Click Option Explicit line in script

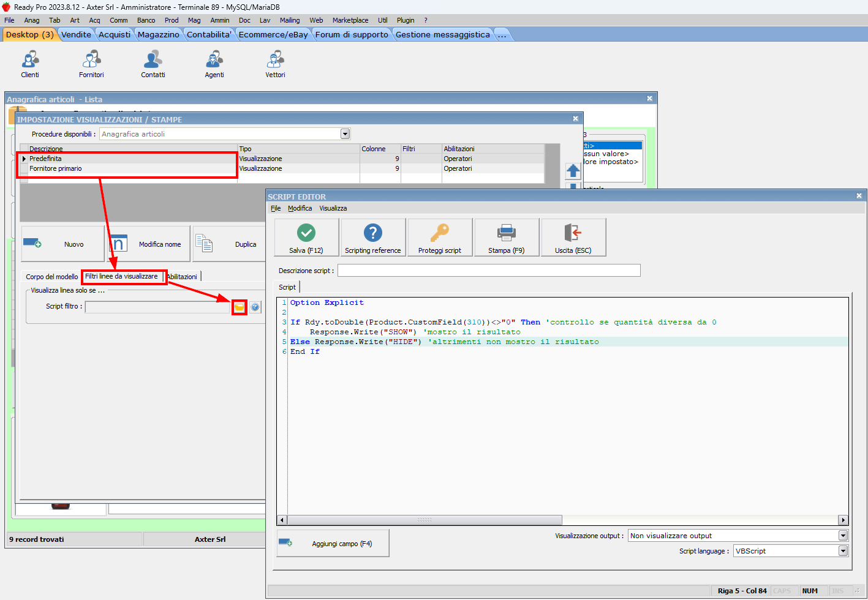click(x=327, y=302)
